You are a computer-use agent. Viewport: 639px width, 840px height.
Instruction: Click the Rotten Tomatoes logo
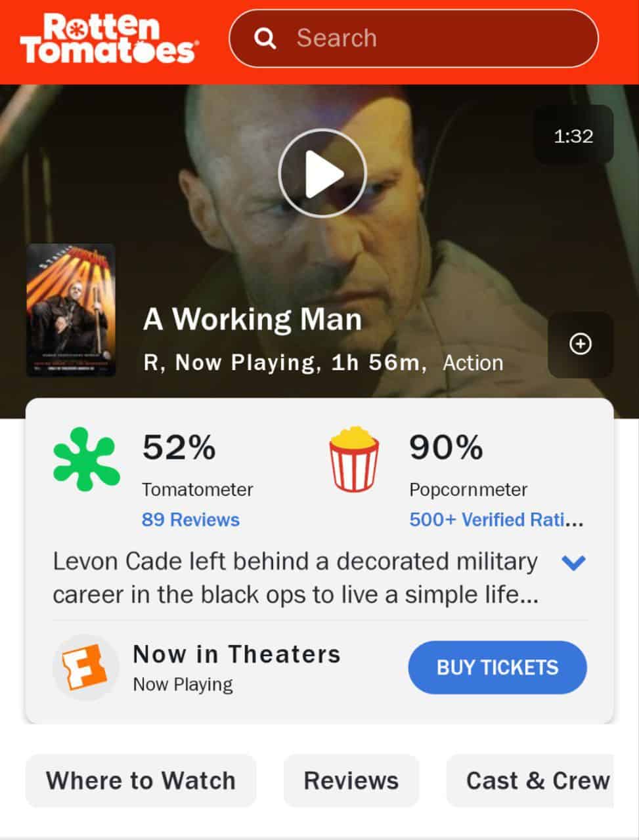[x=108, y=39]
